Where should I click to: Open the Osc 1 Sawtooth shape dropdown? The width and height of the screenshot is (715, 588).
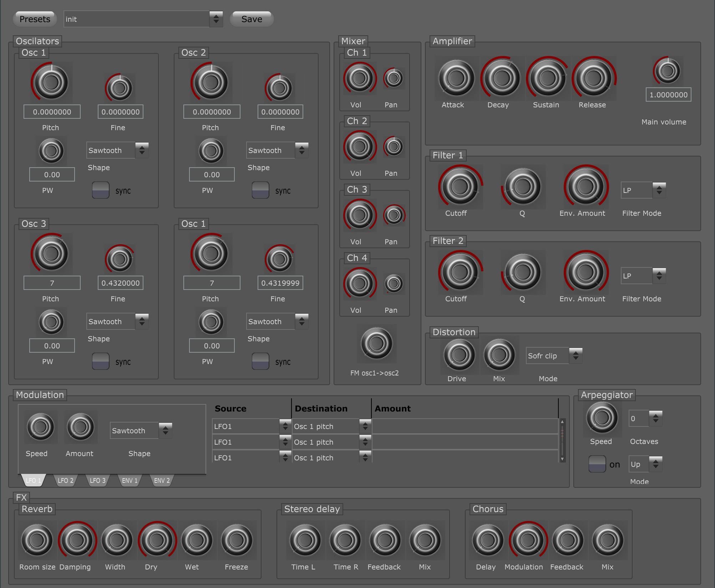click(x=117, y=150)
